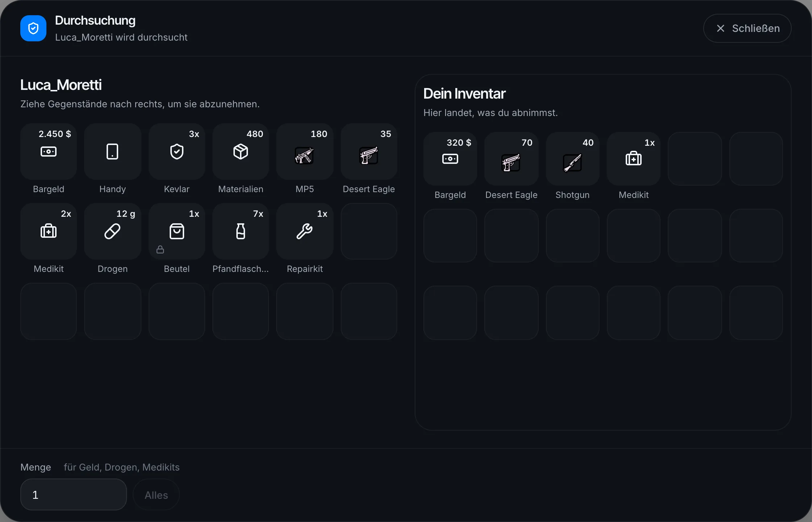Click the blue Durchsuchung shield badge
This screenshot has width=812, height=522.
[x=33, y=28]
